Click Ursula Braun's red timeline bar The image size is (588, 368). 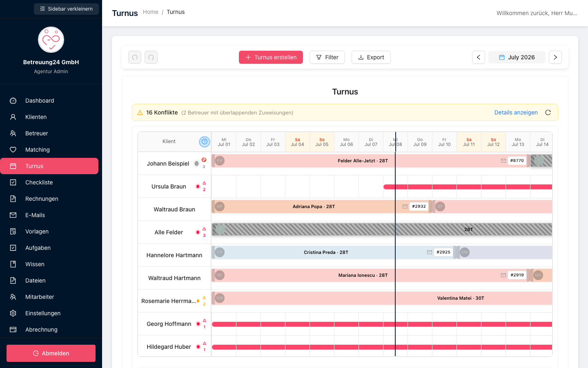click(468, 187)
